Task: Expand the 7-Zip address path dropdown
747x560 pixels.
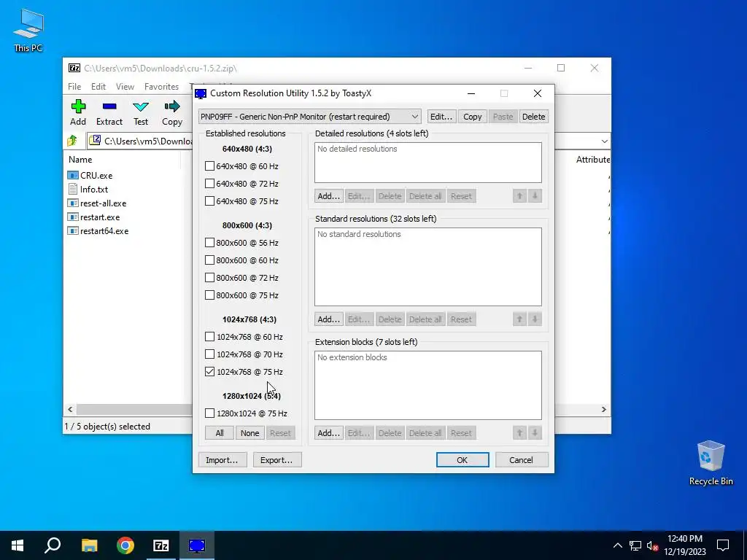Action: 604,141
